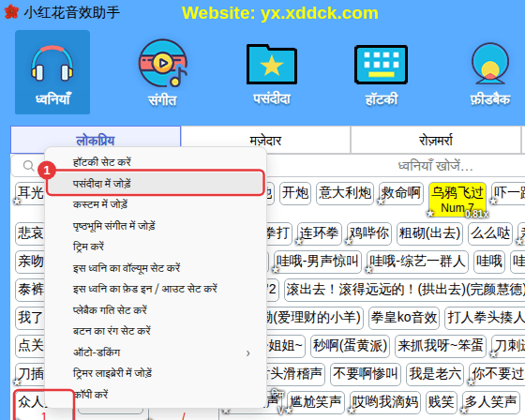Viewport: 525px width, 420px height.
Task: Choose ट्रिम करें from context menu
Action: pos(156,247)
